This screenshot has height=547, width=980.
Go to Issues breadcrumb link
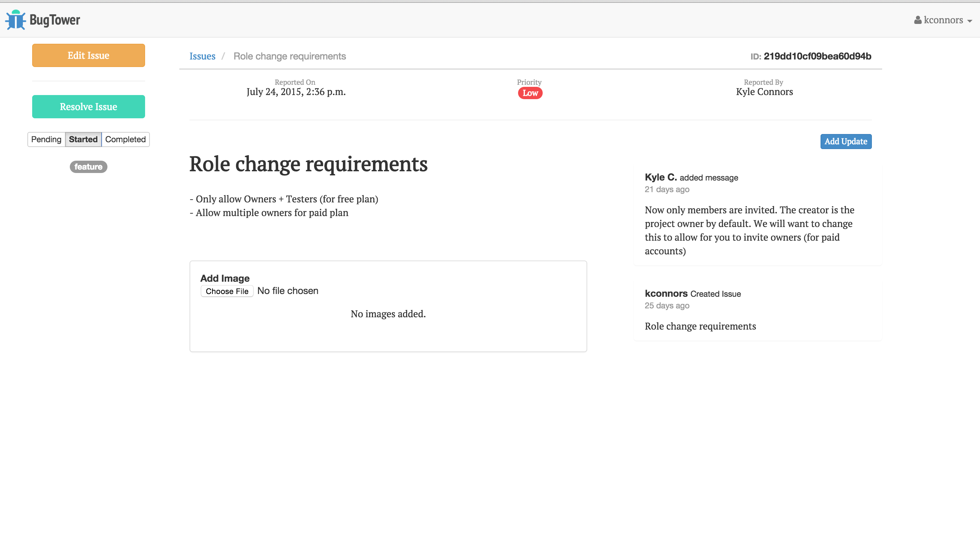pos(202,56)
